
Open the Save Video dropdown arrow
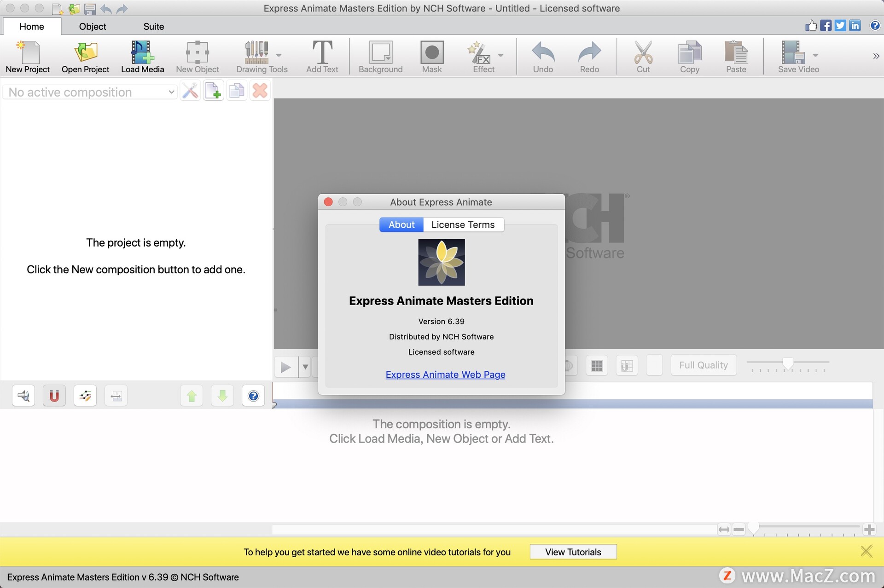click(815, 55)
